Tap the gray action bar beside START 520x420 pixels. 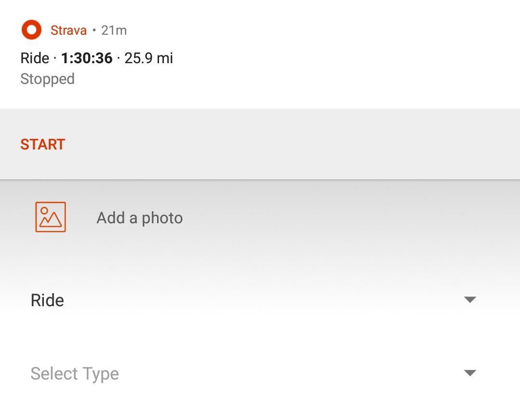[x=289, y=144]
